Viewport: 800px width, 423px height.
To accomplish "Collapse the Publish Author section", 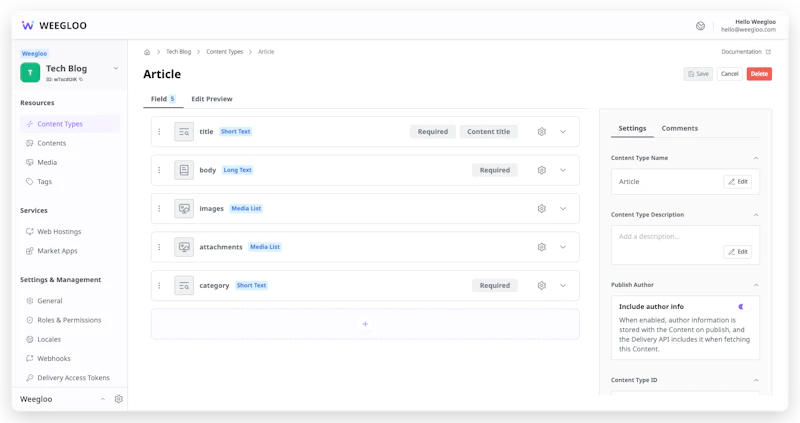I will tap(756, 285).
